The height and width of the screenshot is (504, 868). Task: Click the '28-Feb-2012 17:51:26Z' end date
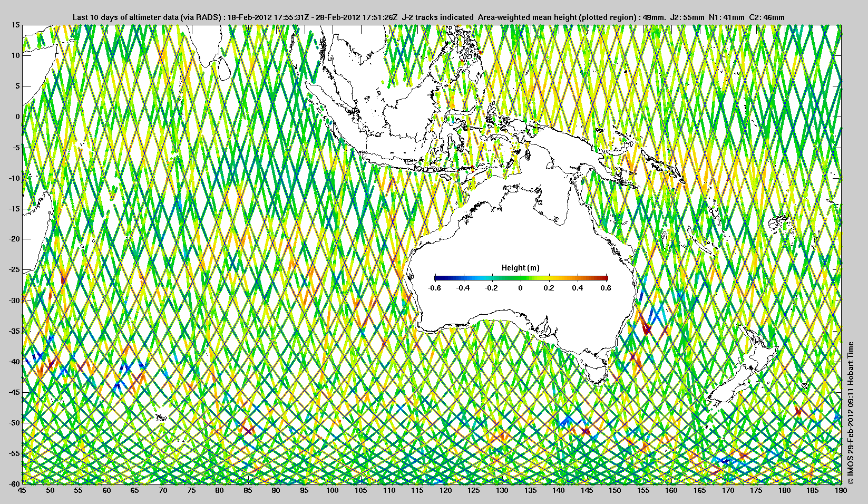click(356, 17)
